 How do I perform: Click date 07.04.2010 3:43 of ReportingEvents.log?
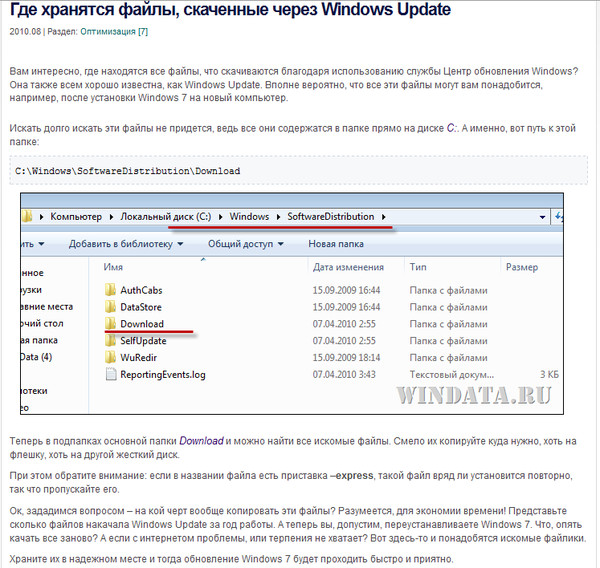(x=344, y=374)
